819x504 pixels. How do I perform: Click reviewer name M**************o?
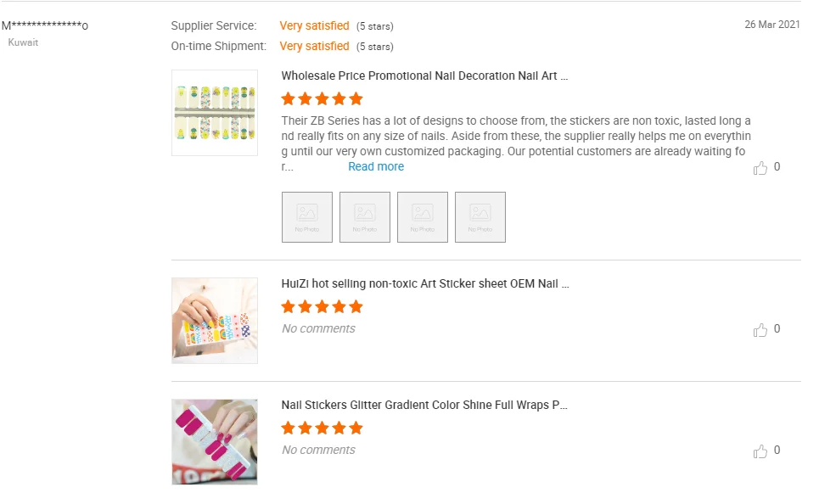coord(44,25)
